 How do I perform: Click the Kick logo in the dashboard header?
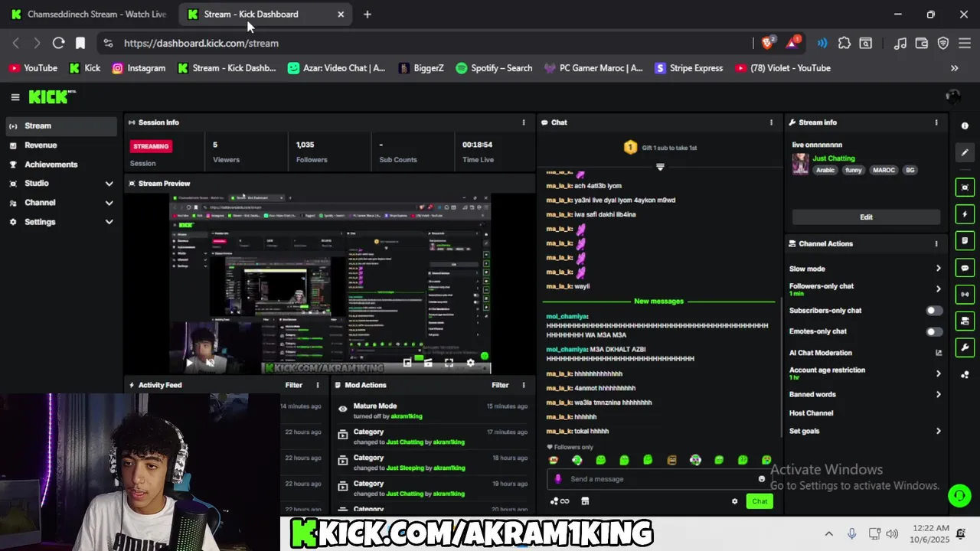click(x=52, y=97)
